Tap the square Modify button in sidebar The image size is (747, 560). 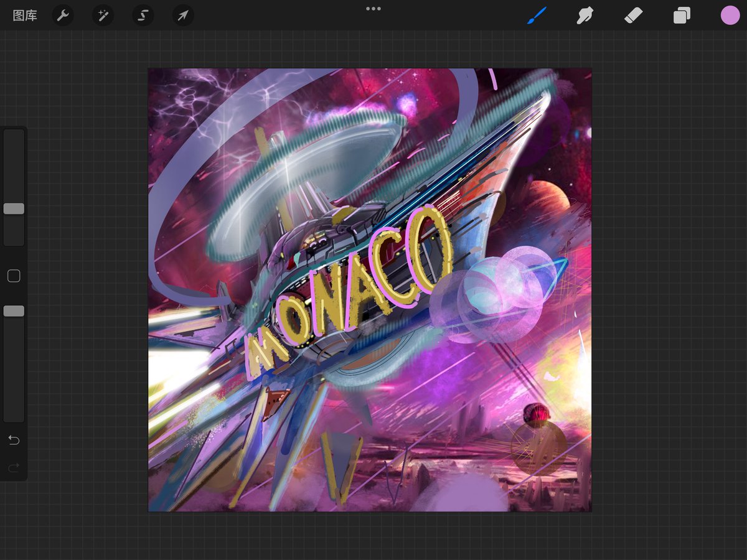[14, 276]
